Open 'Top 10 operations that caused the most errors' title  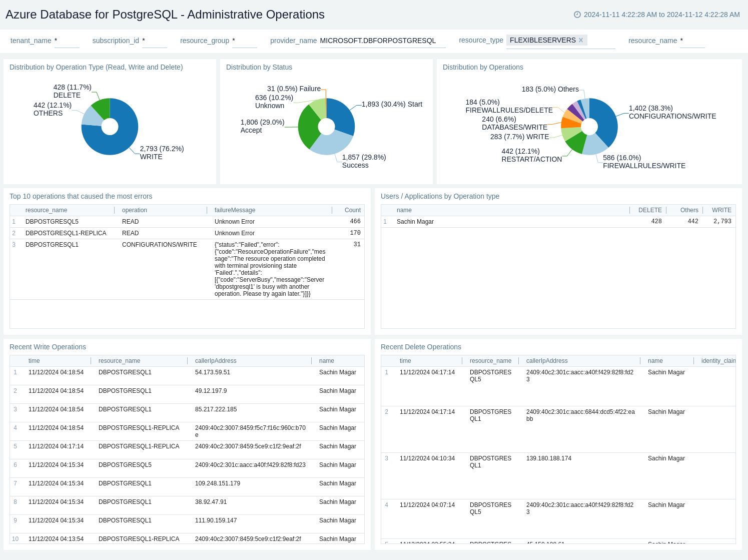click(81, 196)
